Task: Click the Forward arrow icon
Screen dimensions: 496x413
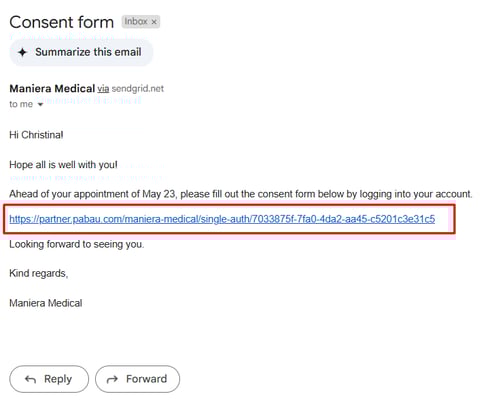Action: (112, 379)
